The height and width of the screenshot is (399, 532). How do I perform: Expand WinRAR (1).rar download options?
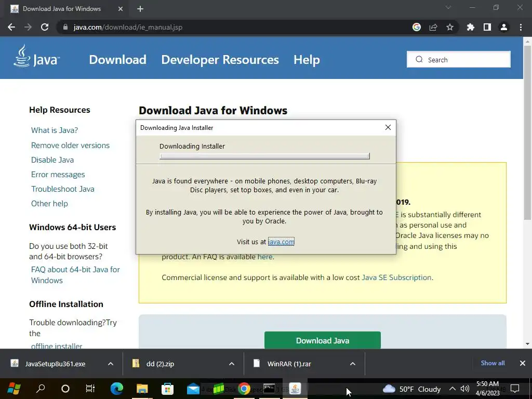[x=353, y=363]
